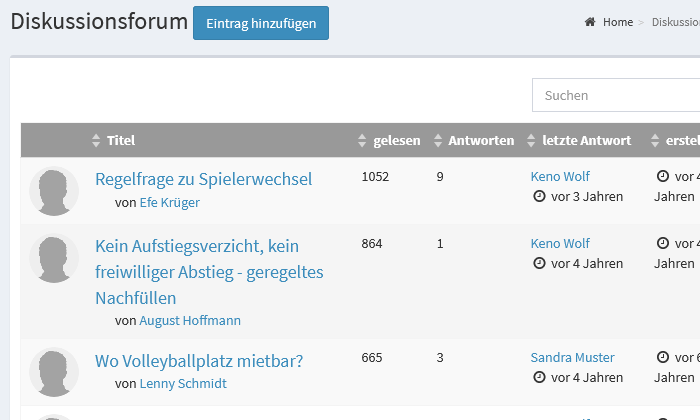Screen dimensions: 700x420
Task: Click avatar of August Hoffmann's thread
Action: click(54, 258)
